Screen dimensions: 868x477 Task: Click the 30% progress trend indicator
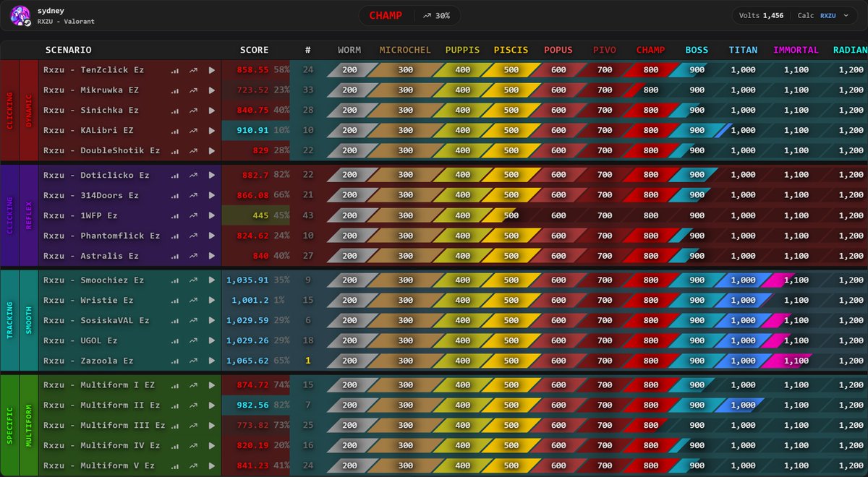click(436, 15)
